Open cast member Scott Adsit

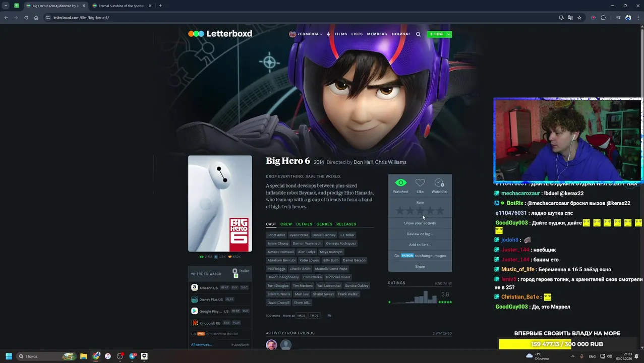click(x=276, y=235)
